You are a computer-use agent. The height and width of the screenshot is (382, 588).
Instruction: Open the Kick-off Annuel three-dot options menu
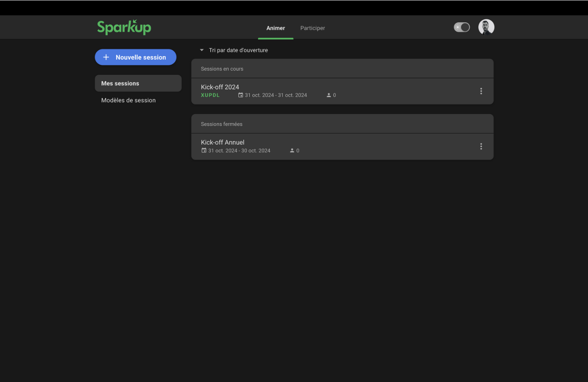tap(481, 146)
